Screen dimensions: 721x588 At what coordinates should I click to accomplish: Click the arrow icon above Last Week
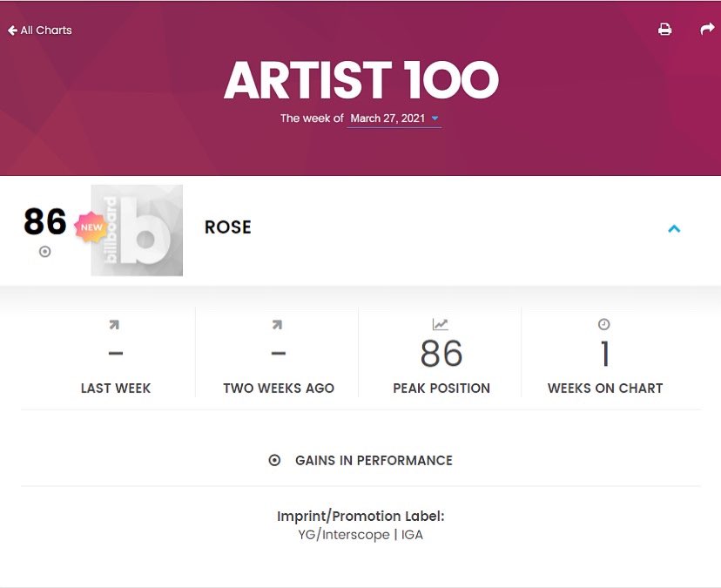114,325
